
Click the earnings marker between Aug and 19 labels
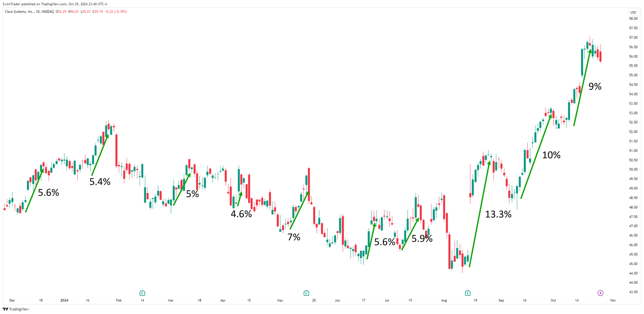(468, 293)
